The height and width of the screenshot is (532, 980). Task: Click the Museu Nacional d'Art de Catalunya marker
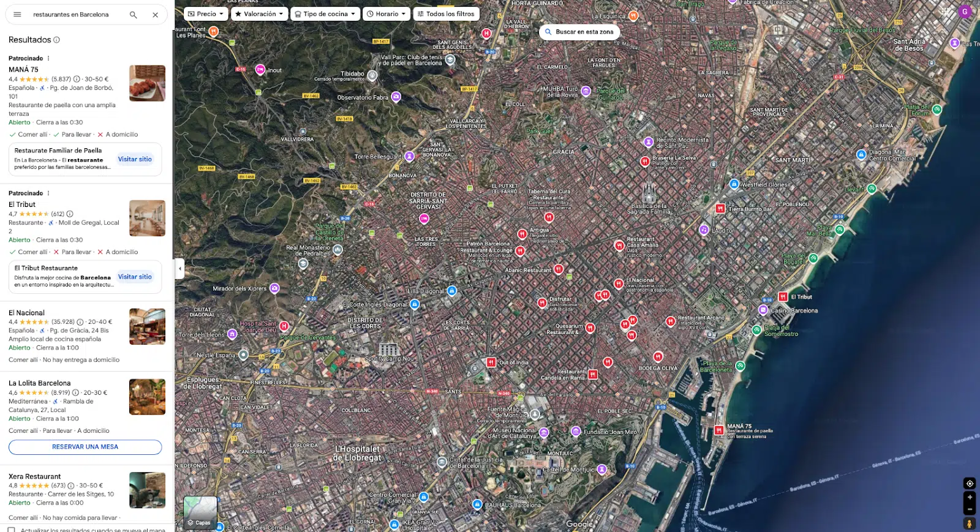coord(544,432)
